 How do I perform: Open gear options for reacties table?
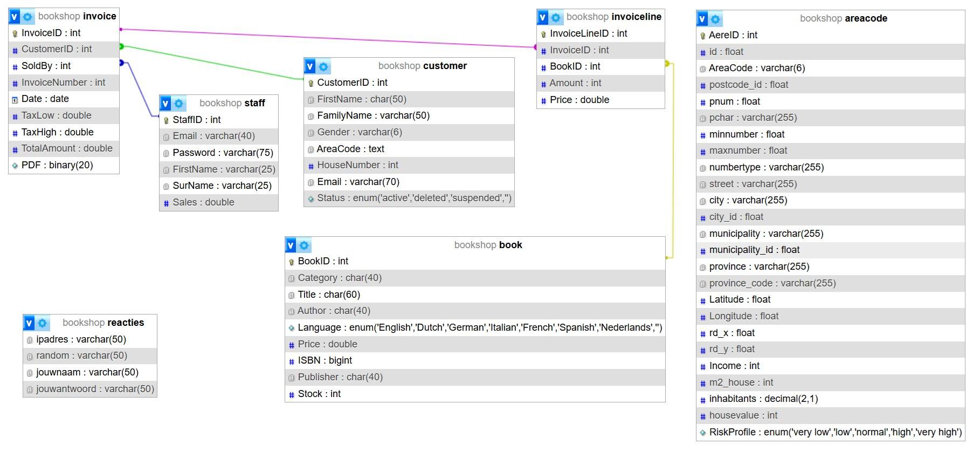tap(42, 323)
